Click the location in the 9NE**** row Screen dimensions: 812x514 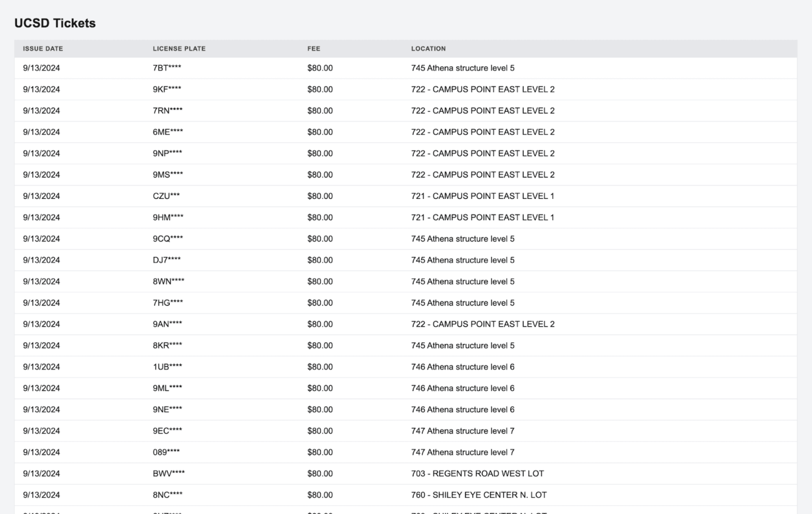[463, 409]
